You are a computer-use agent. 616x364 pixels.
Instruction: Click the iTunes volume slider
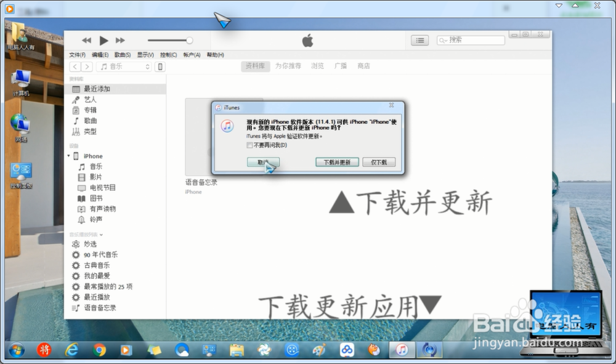[170, 40]
